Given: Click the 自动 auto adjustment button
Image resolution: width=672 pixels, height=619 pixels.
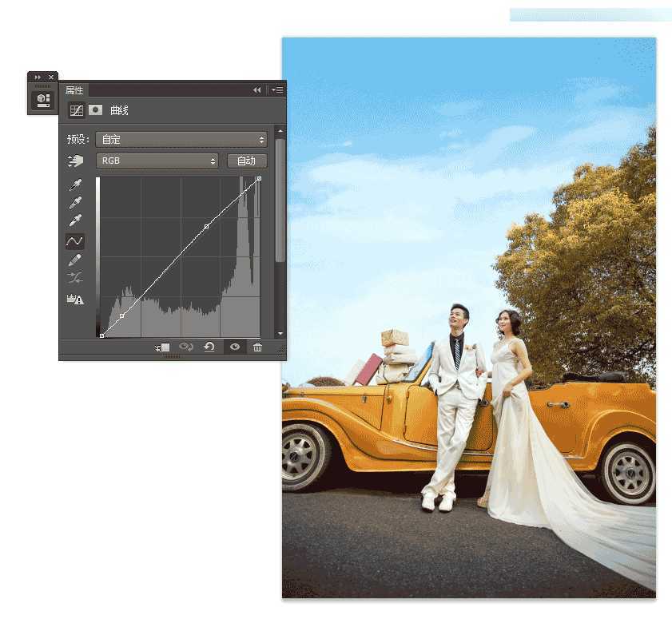Looking at the screenshot, I should point(248,161).
